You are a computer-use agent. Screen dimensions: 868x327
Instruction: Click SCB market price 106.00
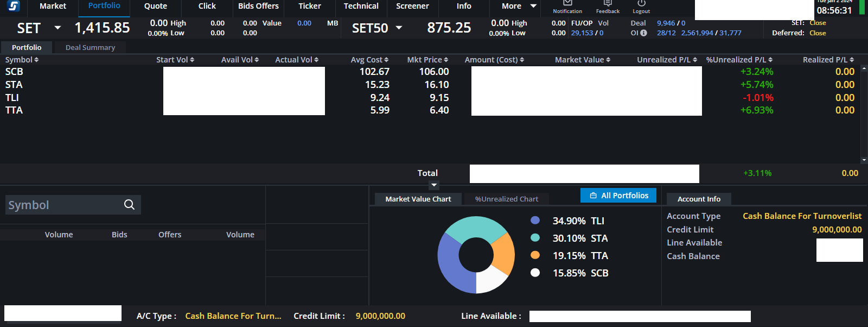point(434,72)
